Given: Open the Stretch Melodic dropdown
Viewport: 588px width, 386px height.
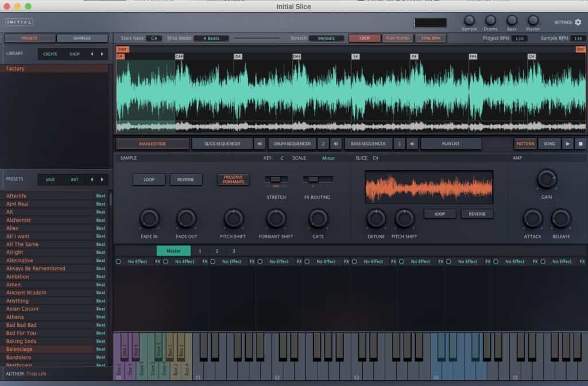Looking at the screenshot, I should point(326,38).
